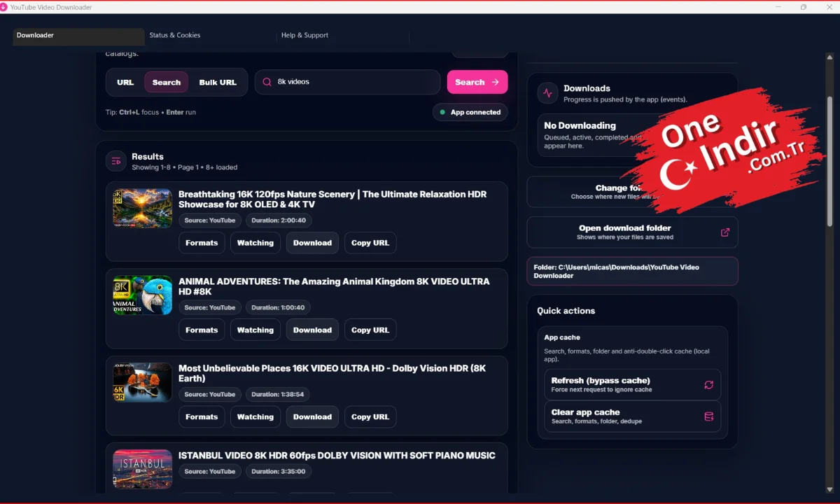Click the YouTube Video Downloader app icon in title bar
Image resolution: width=840 pixels, height=504 pixels.
coord(3,7)
